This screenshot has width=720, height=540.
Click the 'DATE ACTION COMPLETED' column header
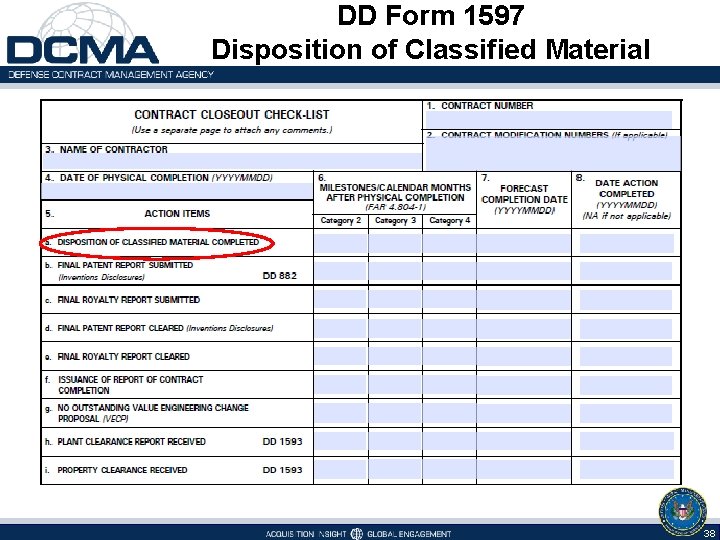click(x=627, y=189)
